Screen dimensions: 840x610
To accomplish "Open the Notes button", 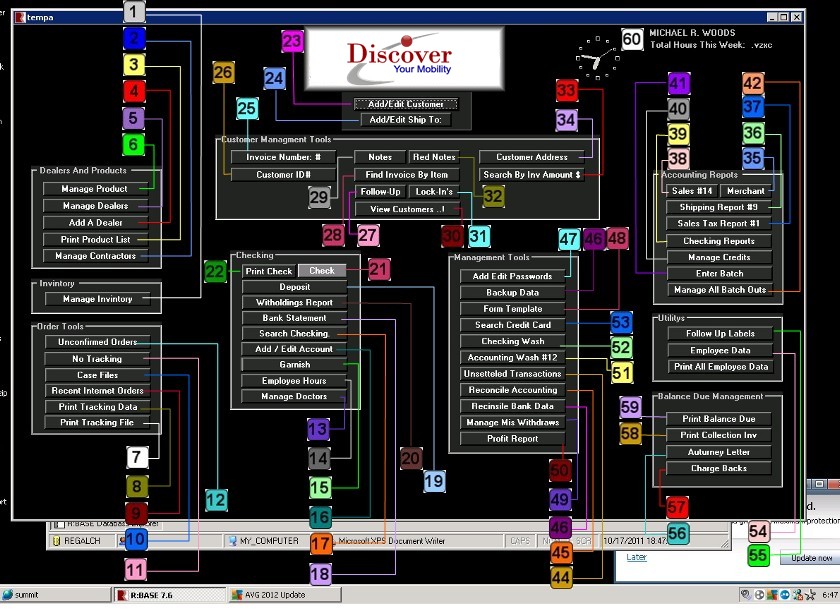I will click(380, 157).
